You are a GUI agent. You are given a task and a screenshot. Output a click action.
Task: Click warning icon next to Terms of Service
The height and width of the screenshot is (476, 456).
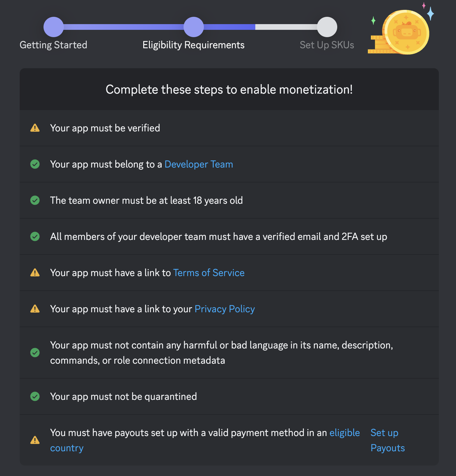click(x=35, y=273)
